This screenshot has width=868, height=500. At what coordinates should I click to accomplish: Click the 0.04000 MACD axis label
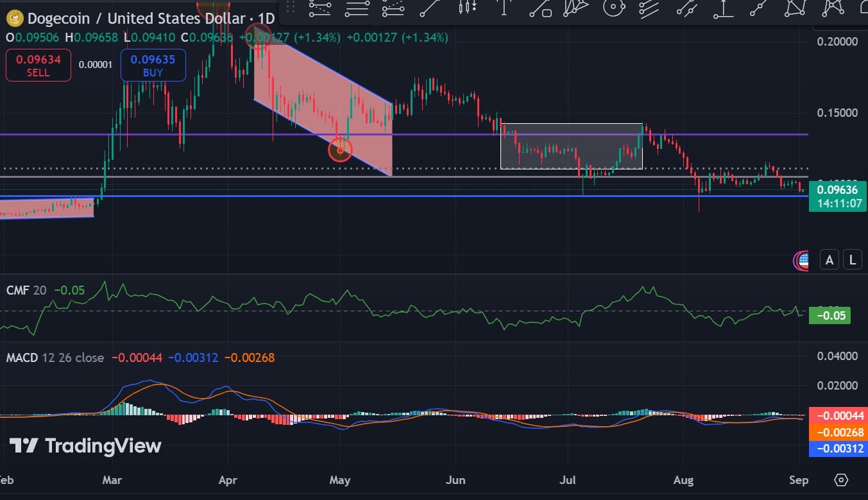tap(838, 356)
